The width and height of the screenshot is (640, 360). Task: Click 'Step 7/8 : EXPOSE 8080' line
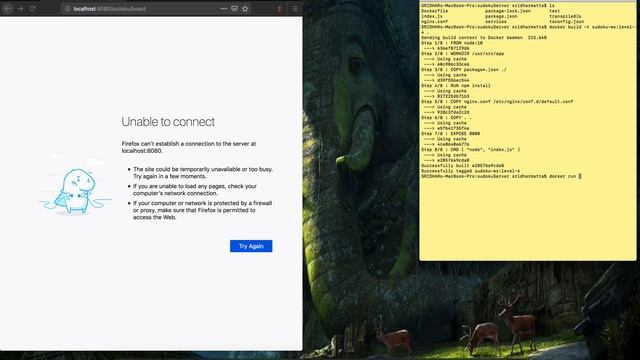pos(451,133)
